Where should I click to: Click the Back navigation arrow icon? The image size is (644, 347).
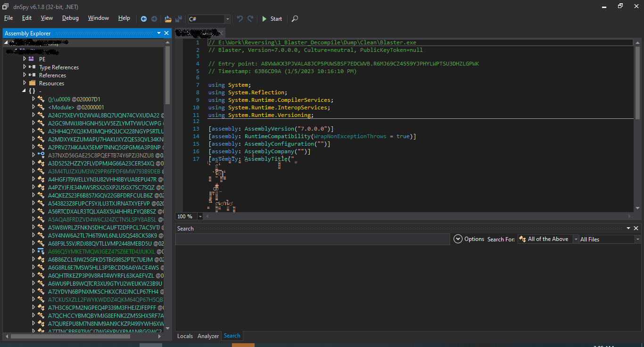[144, 19]
